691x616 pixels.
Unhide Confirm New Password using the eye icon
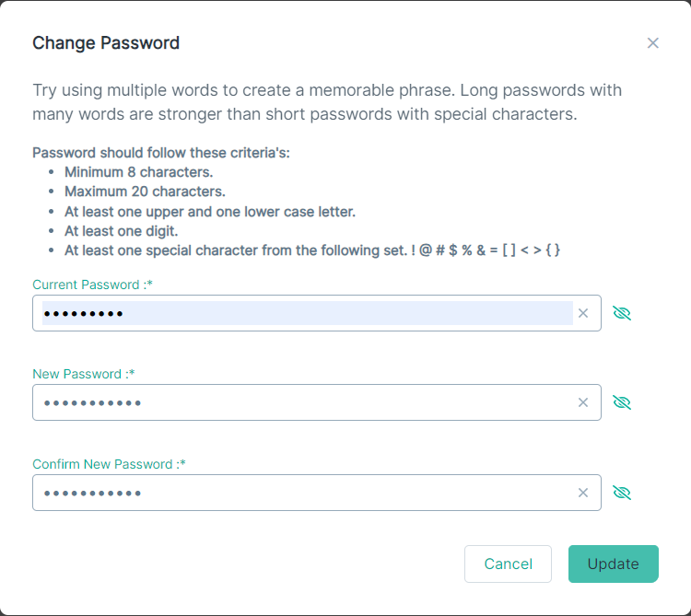(x=622, y=493)
